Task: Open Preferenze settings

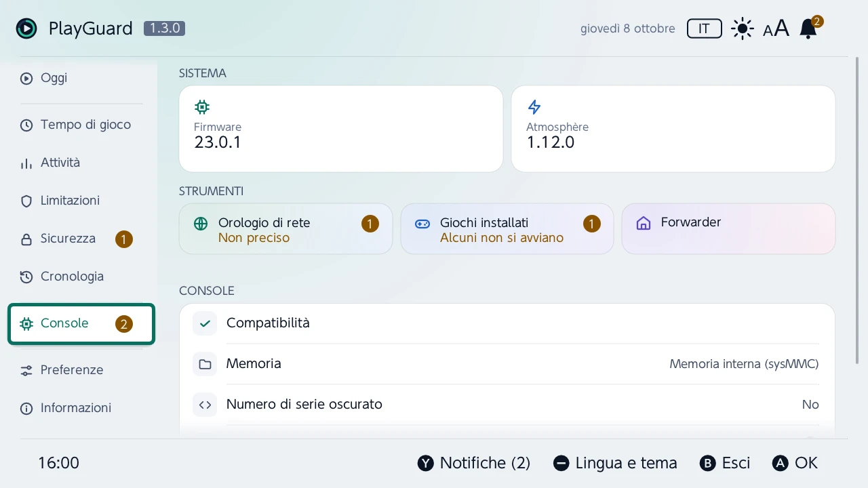Action: (81, 370)
